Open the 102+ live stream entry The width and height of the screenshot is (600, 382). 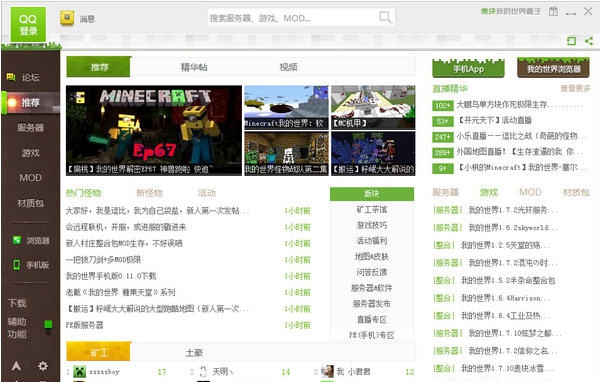tap(508, 104)
